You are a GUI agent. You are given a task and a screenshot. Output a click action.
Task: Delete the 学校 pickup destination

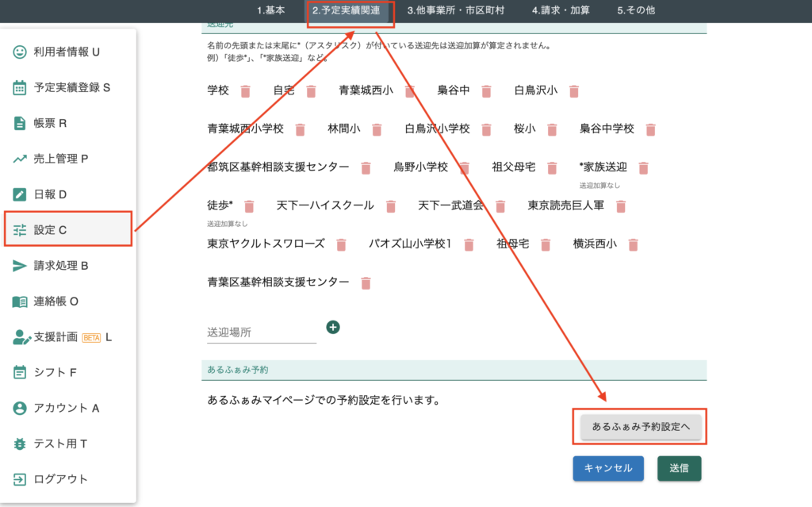pos(246,91)
